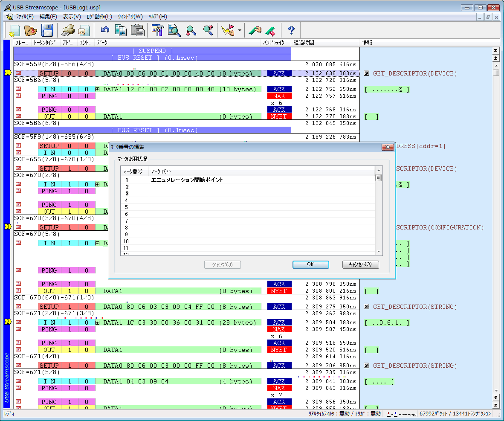The image size is (504, 421).
Task: Click the info arrow beside the first GET_DESCRIPTOR(STRING)
Action: pos(366,307)
